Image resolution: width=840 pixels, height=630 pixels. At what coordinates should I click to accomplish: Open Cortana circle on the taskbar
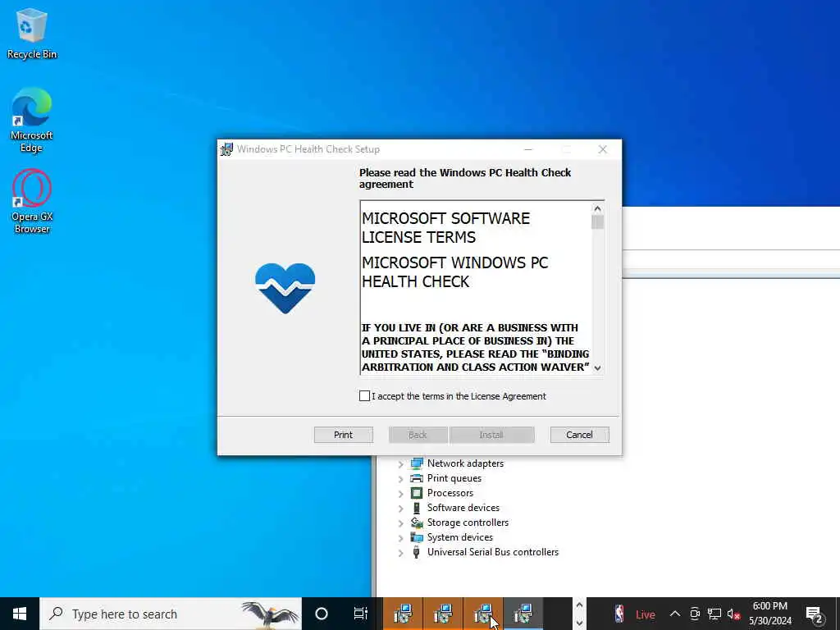point(322,614)
